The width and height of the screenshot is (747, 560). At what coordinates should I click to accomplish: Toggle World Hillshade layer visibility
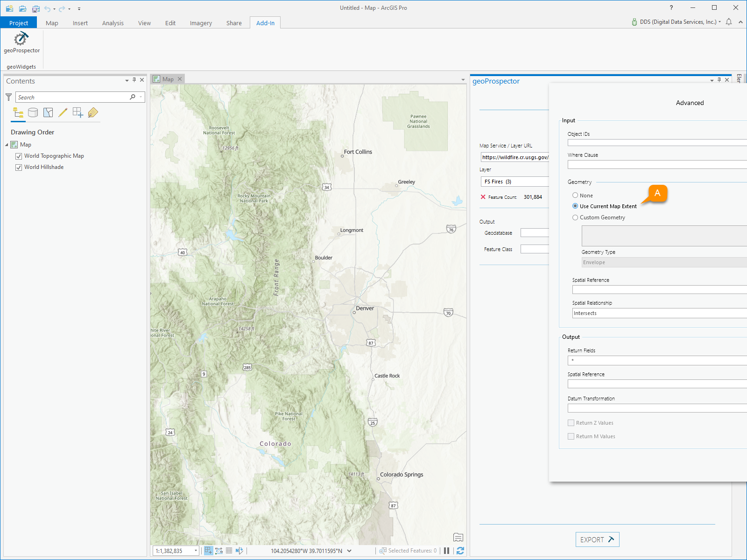click(19, 168)
